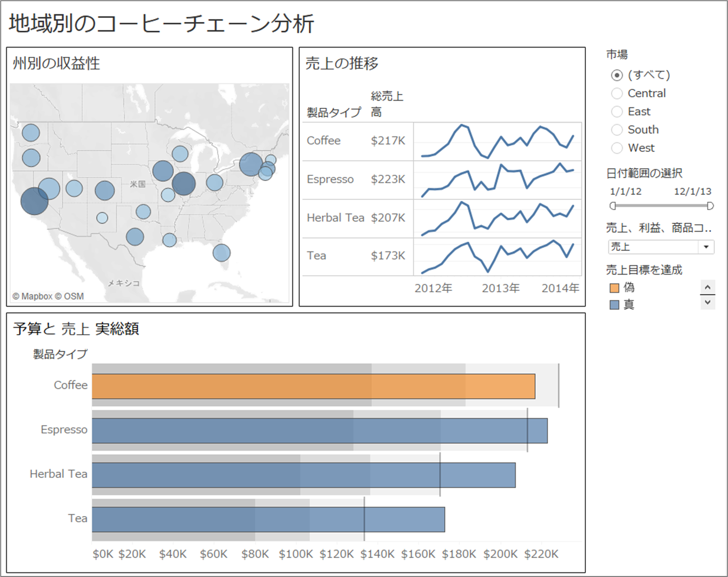This screenshot has height=577, width=728.
Task: Select the blue 真 legend swatch
Action: 614,305
